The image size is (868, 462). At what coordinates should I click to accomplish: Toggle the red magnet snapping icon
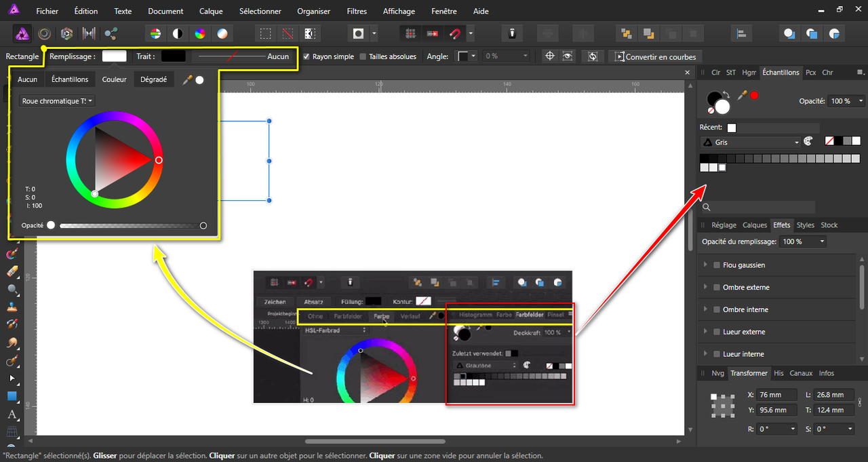454,33
